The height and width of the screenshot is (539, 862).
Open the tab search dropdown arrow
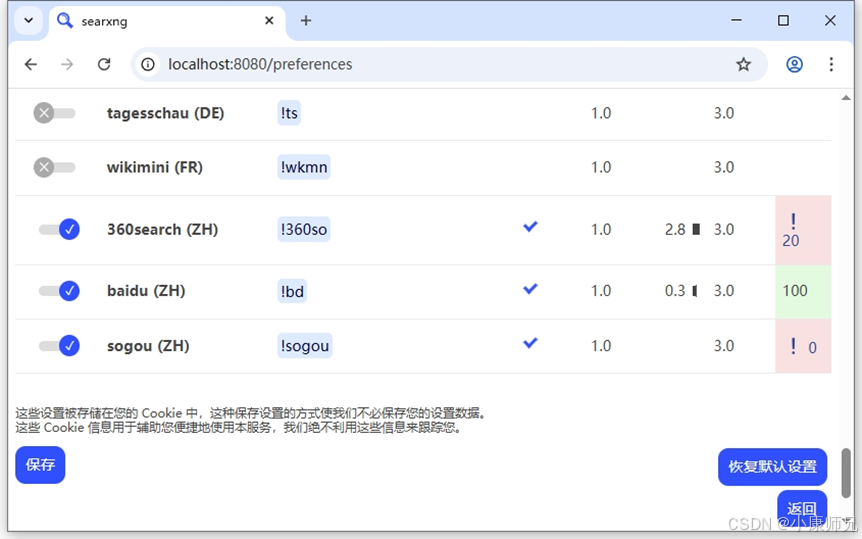tap(29, 21)
